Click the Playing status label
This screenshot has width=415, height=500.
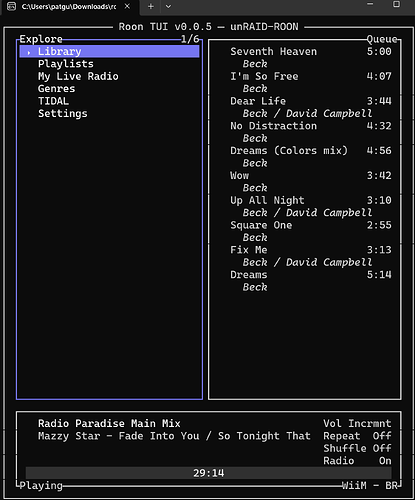click(41, 485)
